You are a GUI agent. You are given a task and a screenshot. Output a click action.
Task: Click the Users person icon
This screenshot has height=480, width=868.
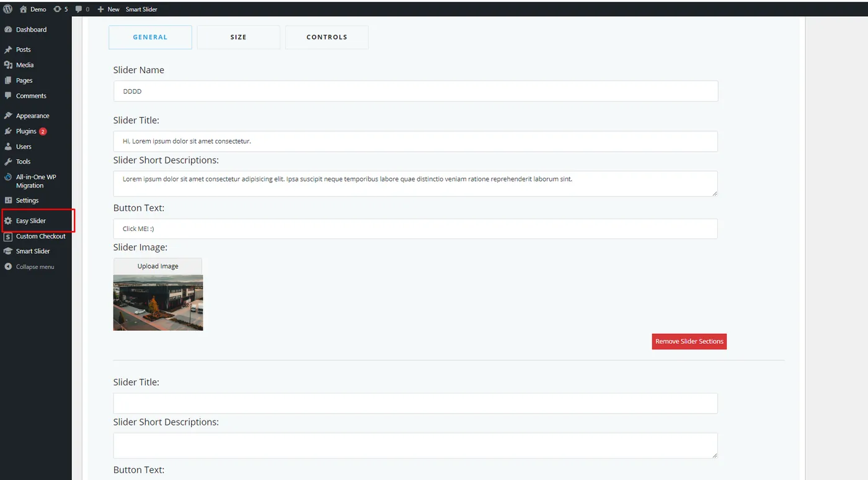pos(8,147)
